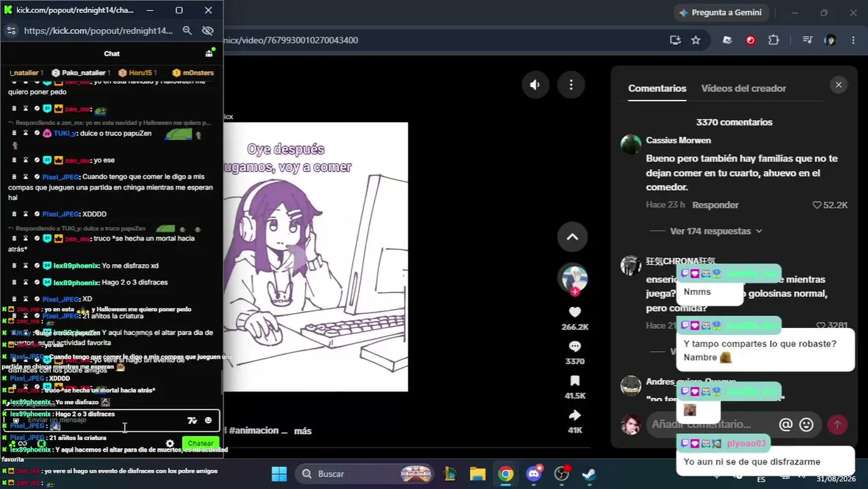
Task: Open Cassius Morwen's profile name
Action: coord(678,141)
